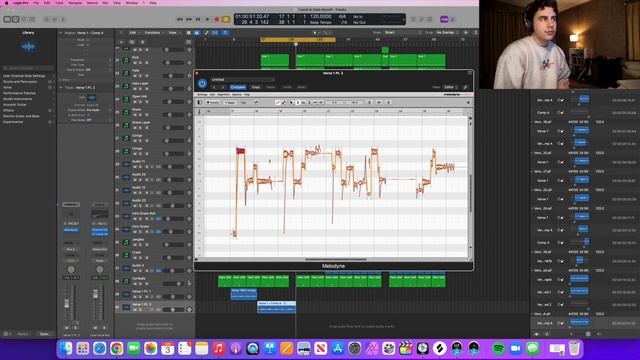
Task: Select the red note blob in Melodyne
Action: click(241, 151)
